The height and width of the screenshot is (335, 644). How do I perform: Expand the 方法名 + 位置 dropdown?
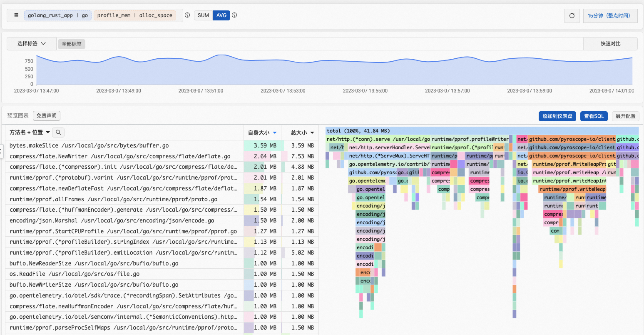[30, 132]
